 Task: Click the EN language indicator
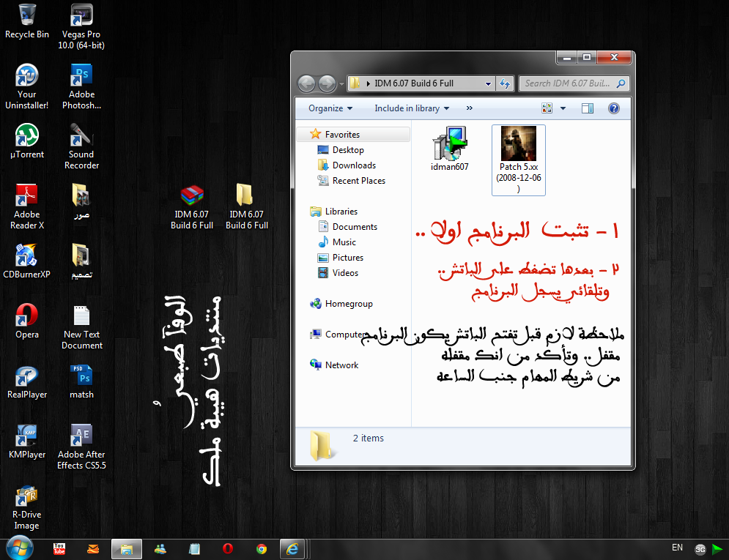pos(677,548)
